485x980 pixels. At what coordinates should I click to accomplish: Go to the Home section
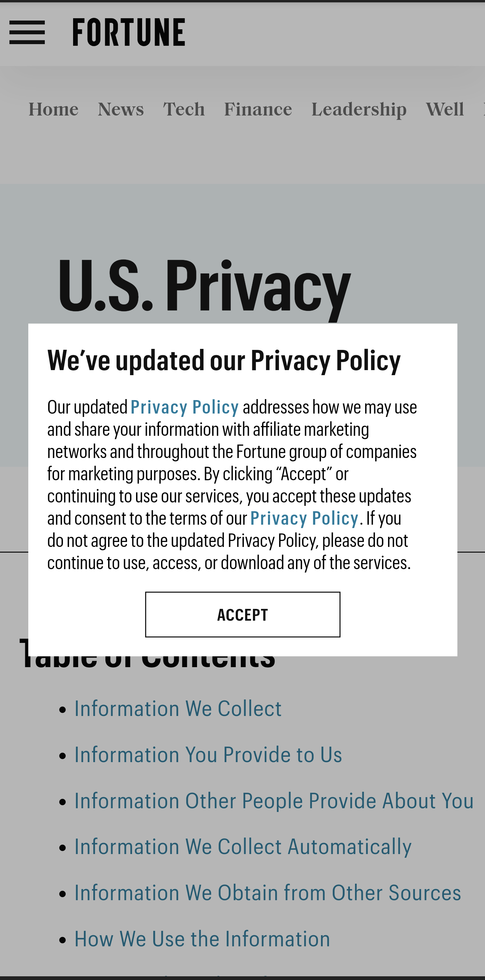(x=54, y=109)
